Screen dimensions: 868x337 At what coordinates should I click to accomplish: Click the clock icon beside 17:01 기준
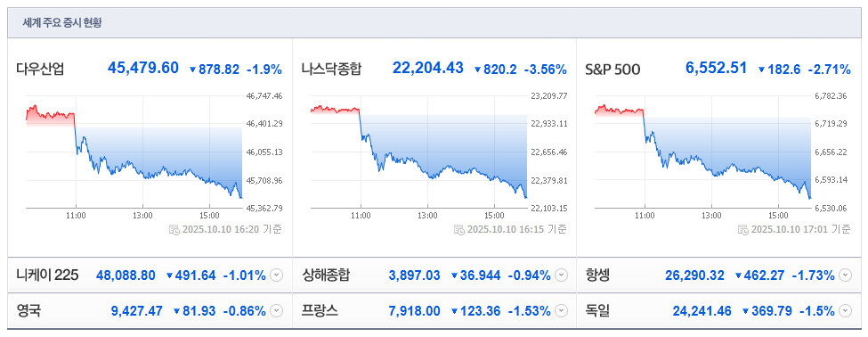click(742, 229)
